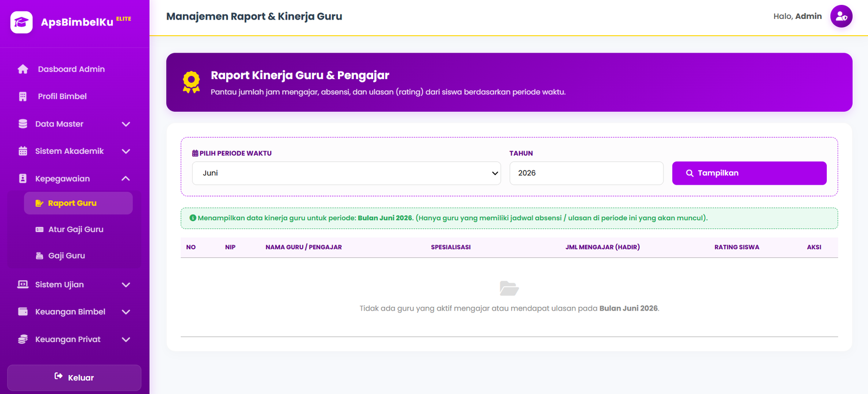Click the magnifier icon on Tampilkan button
This screenshot has width=868, height=394.
[690, 173]
